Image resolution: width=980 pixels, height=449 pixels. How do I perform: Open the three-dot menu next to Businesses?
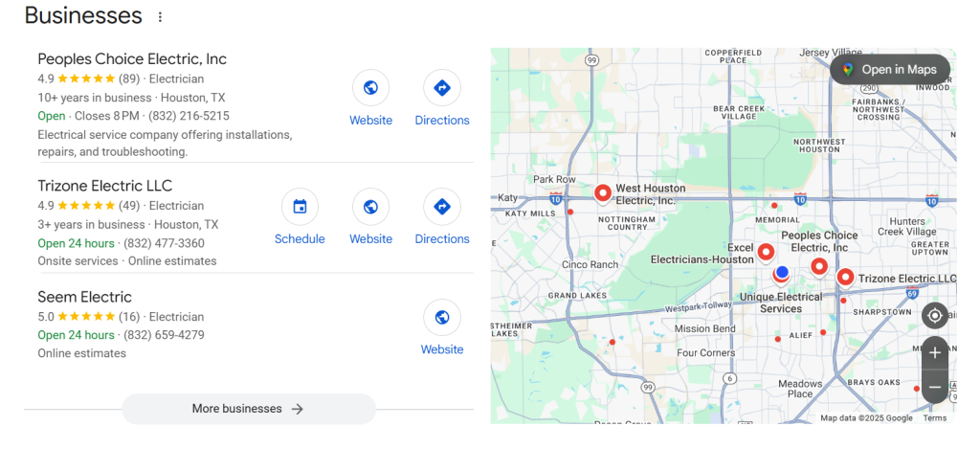pyautogui.click(x=160, y=17)
